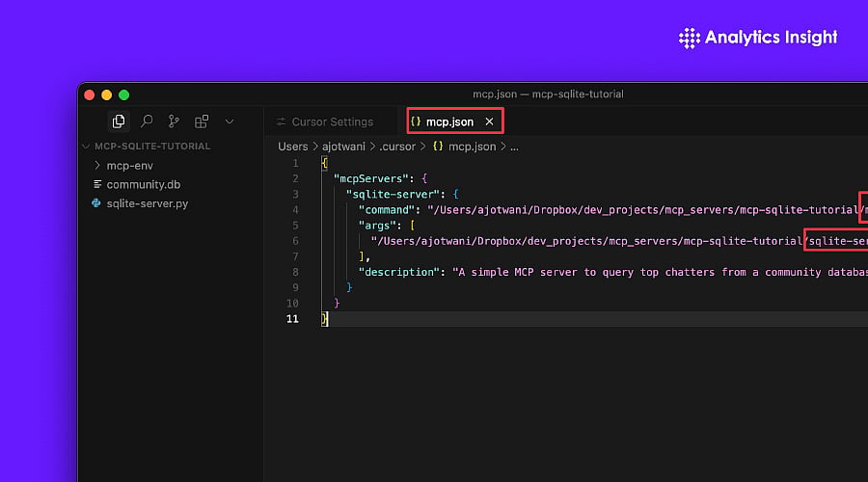Open the Extensions blocks icon

pyautogui.click(x=202, y=121)
